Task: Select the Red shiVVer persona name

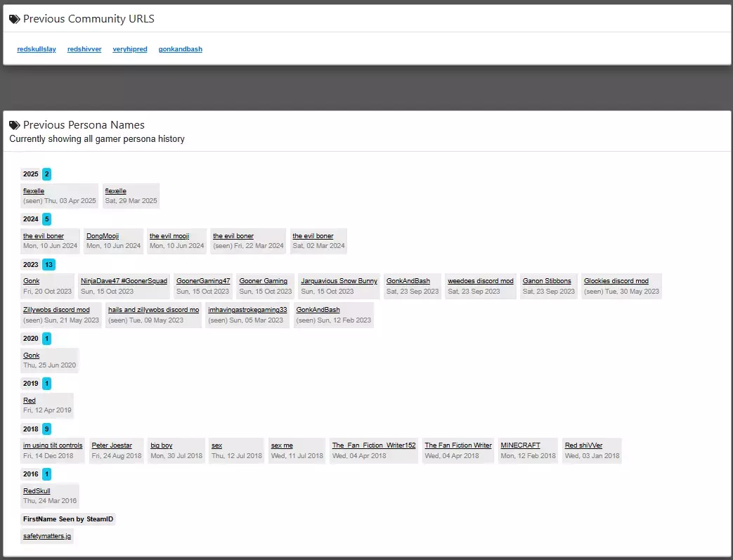Action: [x=583, y=445]
